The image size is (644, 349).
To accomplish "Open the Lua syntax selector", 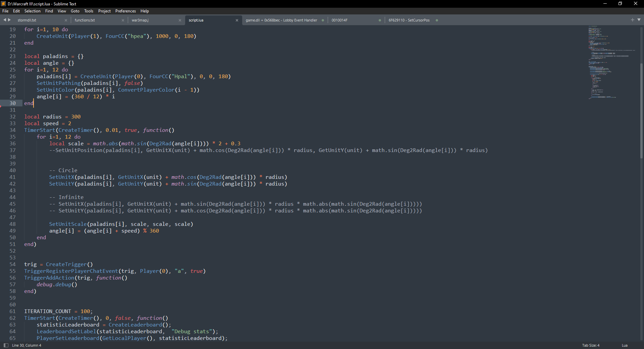I will coord(625,345).
